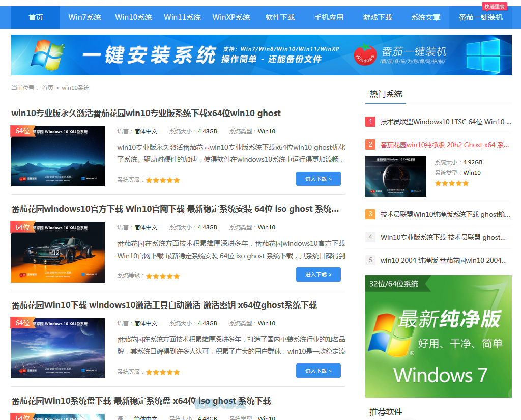Click the tomato logo in banner

pyautogui.click(x=365, y=54)
